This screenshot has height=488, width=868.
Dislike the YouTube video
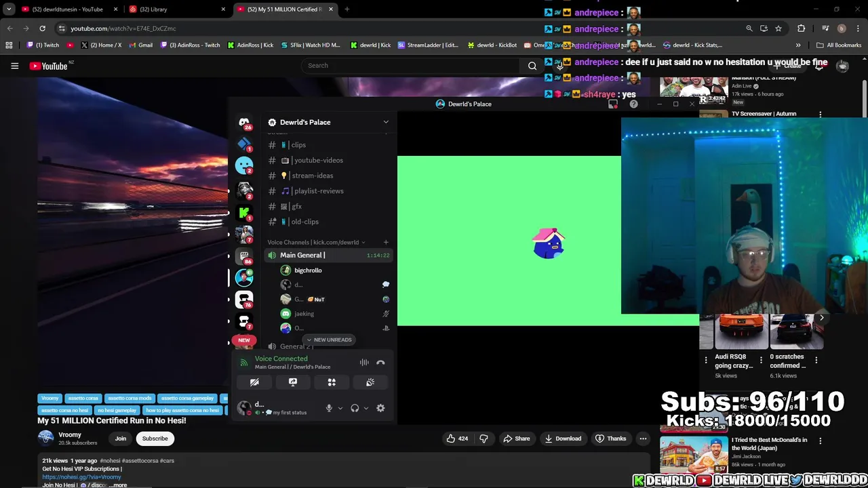coord(484,439)
